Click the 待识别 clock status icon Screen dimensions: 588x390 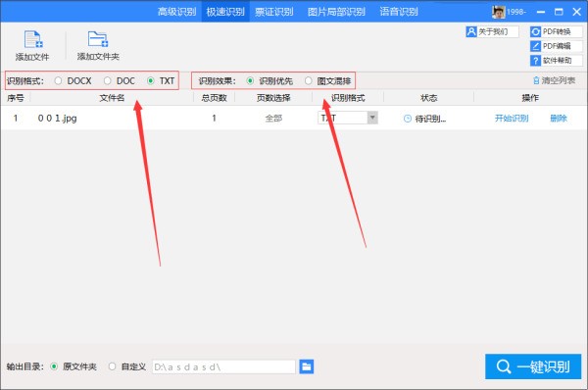click(408, 119)
